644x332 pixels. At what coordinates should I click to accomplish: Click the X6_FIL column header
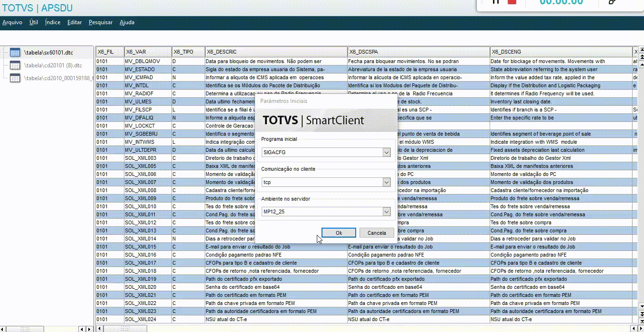[x=110, y=52]
